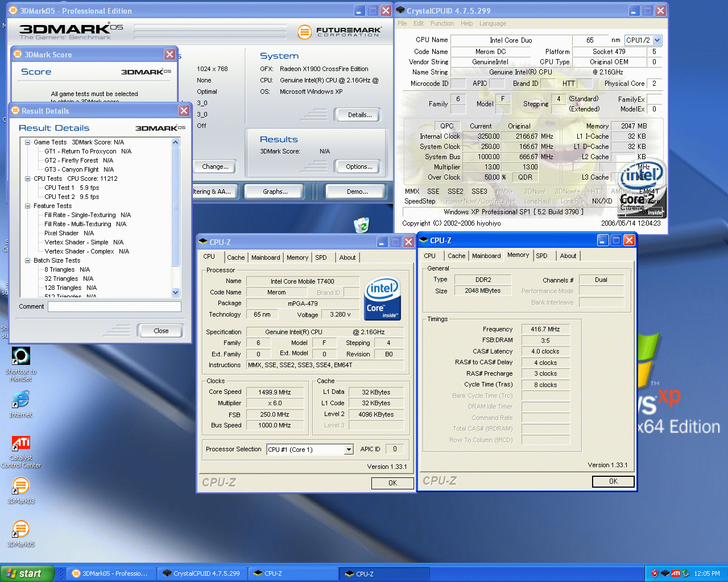
Task: Click Result Details scrollbar down arrow
Action: [176, 293]
